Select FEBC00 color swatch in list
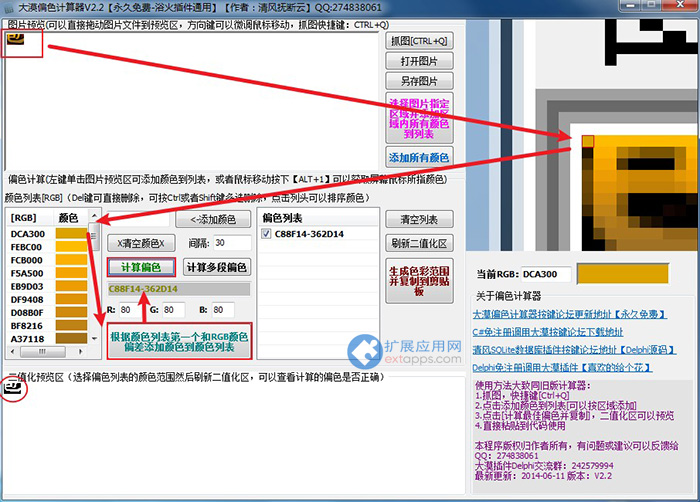Viewport: 700px width, 502px height. click(71, 247)
